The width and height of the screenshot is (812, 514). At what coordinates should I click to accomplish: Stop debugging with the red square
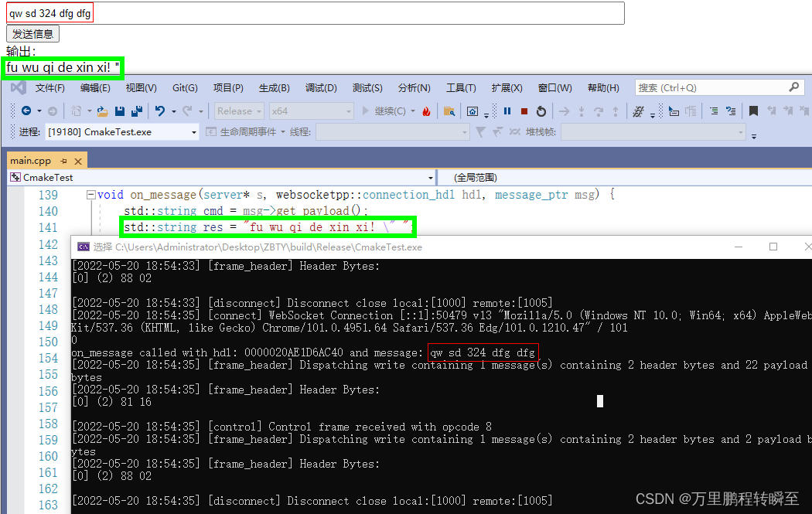point(524,111)
